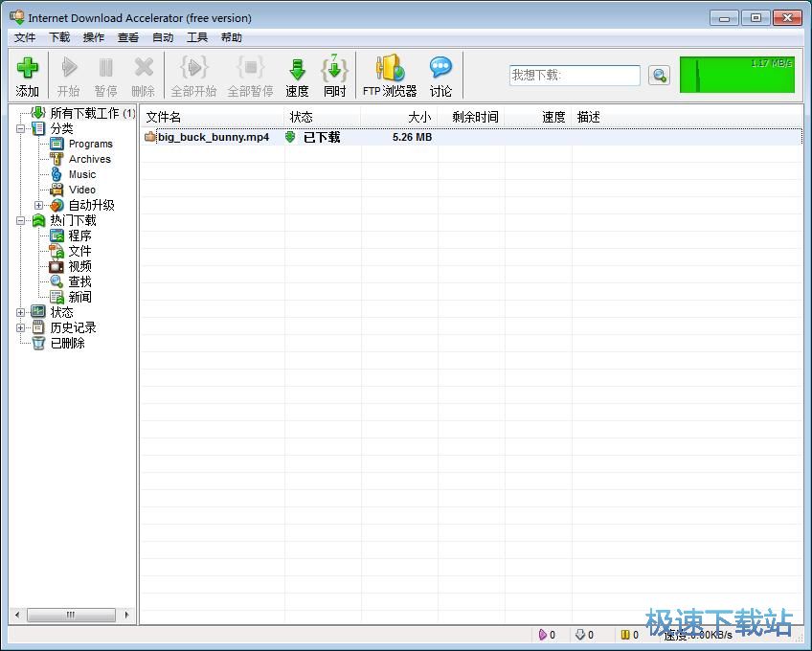Sort by the 状态 column header
The image size is (812, 651).
point(323,117)
